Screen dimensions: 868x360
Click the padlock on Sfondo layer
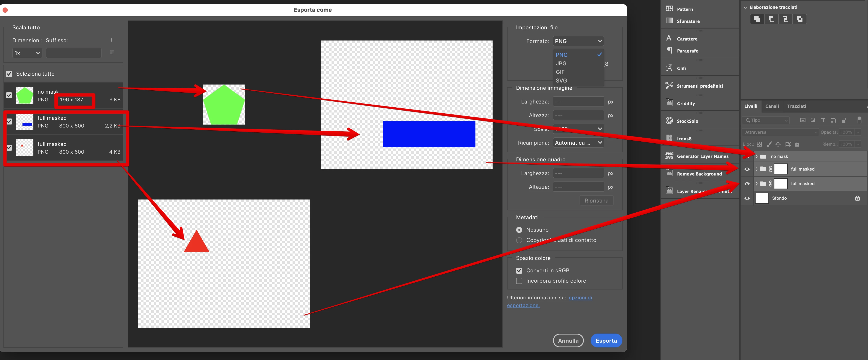858,198
